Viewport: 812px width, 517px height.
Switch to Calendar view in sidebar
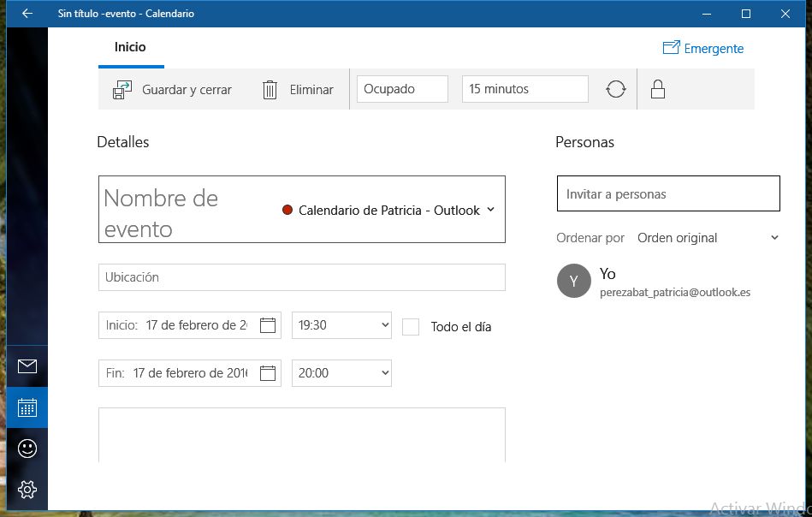[x=27, y=407]
